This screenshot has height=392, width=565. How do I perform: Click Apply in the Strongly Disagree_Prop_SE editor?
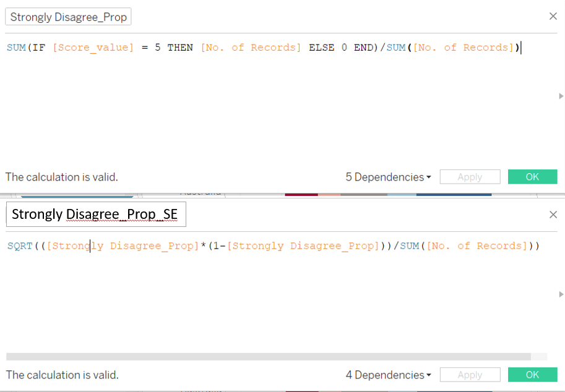coord(470,375)
